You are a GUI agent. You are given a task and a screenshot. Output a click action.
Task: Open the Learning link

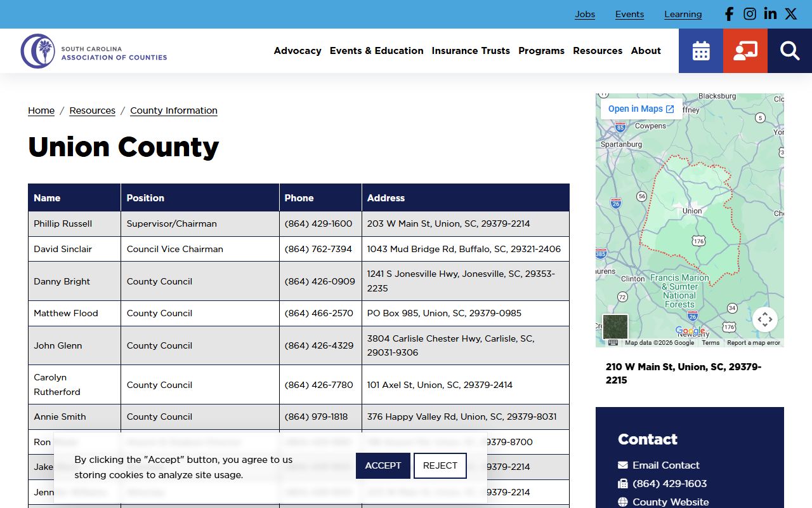coord(683,14)
